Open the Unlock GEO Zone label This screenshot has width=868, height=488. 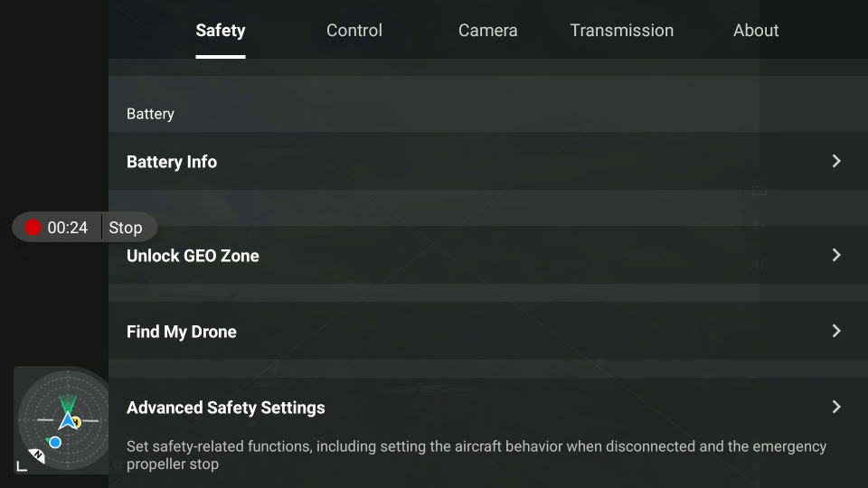coord(193,256)
